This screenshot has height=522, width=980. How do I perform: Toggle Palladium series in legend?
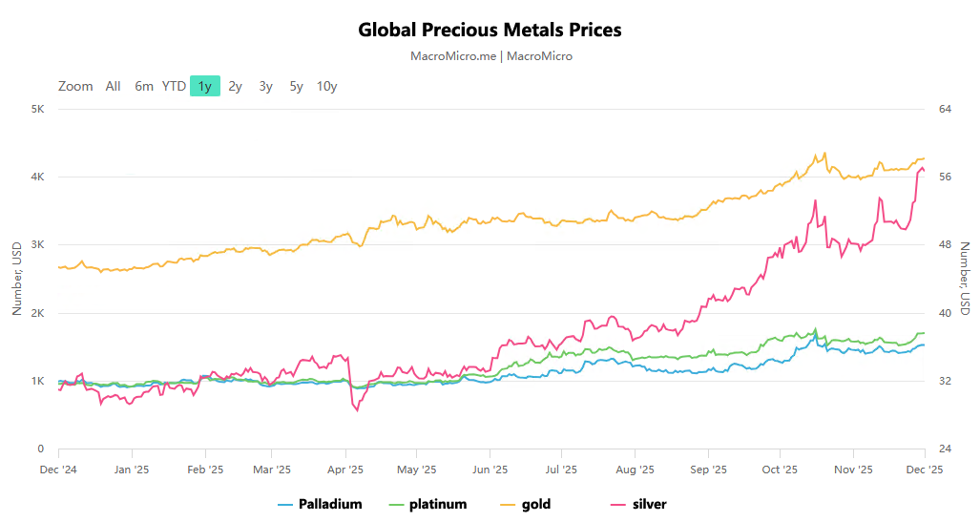pos(330,504)
